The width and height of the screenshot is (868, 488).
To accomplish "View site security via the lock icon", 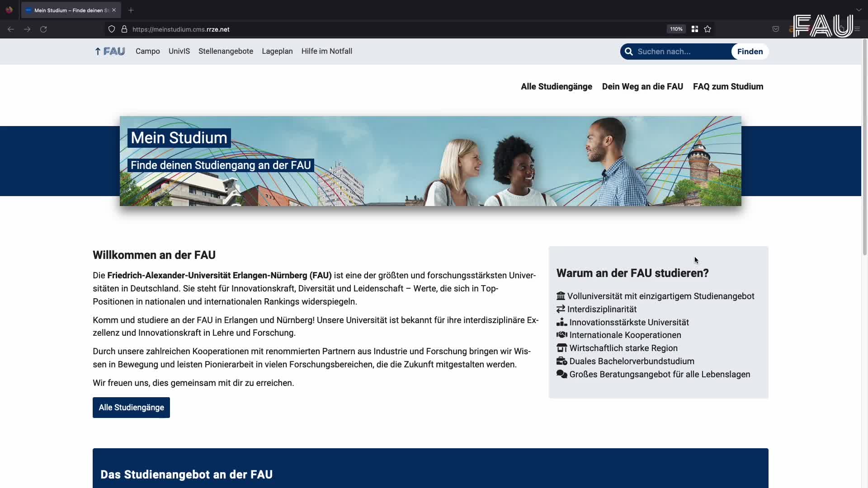I will (124, 29).
